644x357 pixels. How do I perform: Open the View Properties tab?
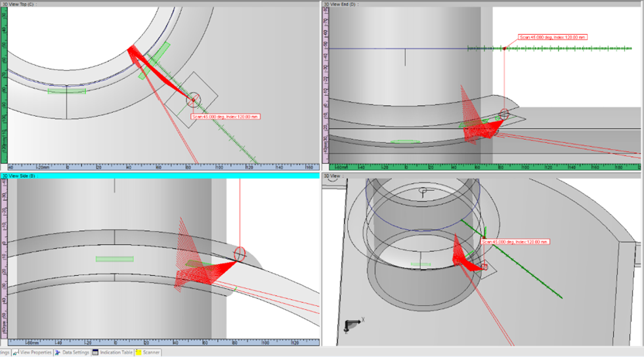coord(35,352)
